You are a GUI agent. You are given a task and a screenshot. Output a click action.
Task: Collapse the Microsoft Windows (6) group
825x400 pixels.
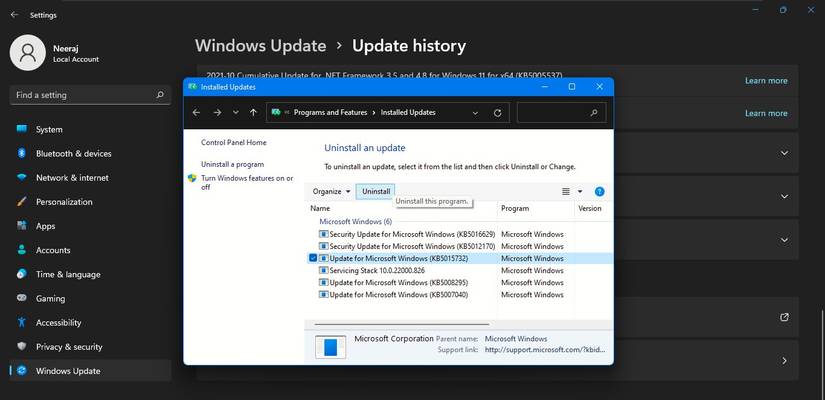(x=356, y=222)
